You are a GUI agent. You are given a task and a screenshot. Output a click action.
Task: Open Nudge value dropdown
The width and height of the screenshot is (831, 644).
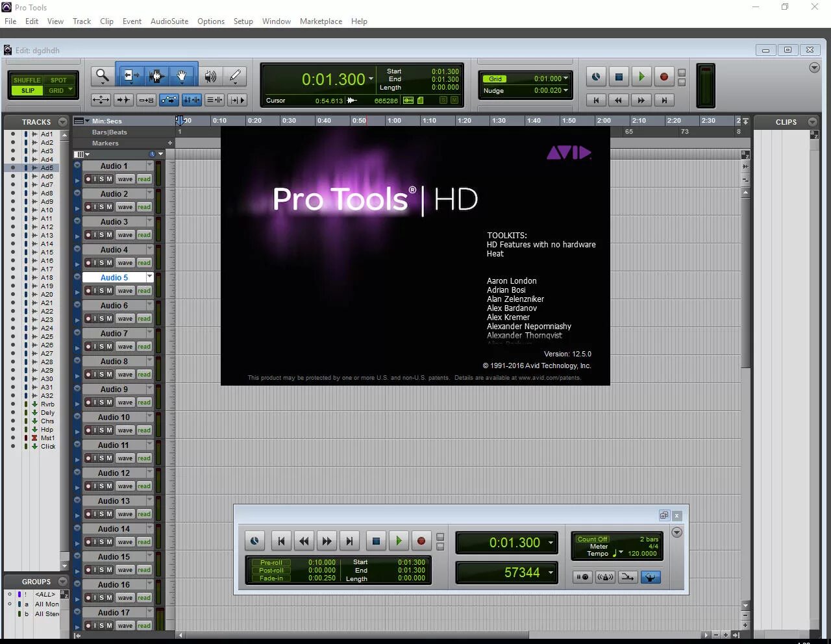pos(565,90)
